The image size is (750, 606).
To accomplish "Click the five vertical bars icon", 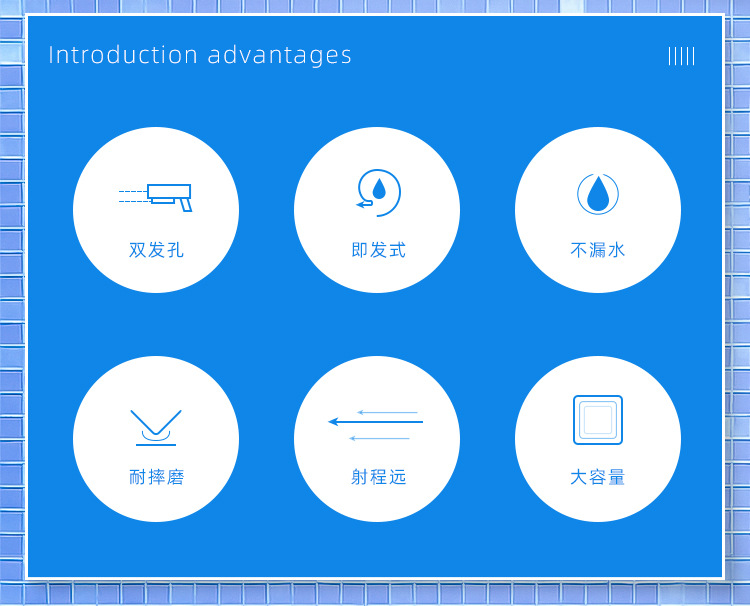I will point(681,56).
